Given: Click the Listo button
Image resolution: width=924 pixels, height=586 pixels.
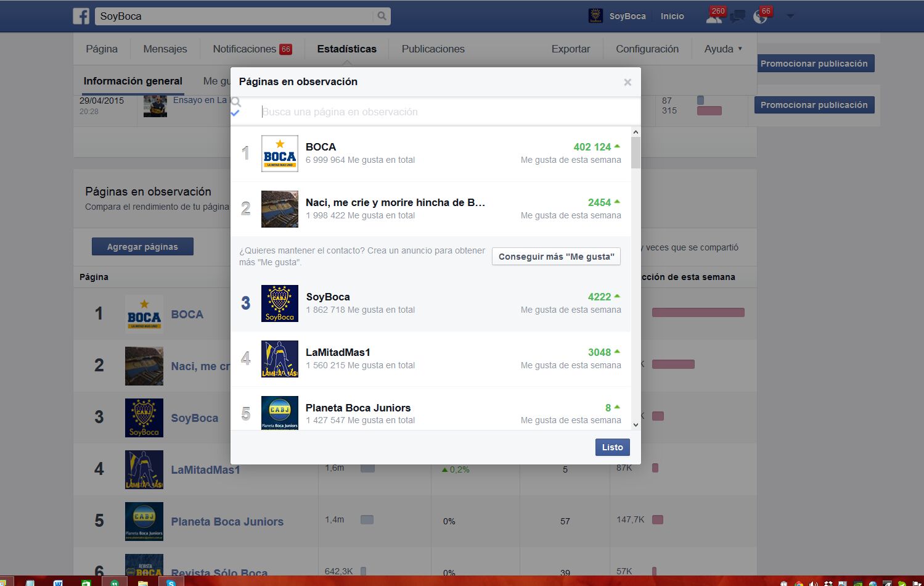Looking at the screenshot, I should (613, 447).
